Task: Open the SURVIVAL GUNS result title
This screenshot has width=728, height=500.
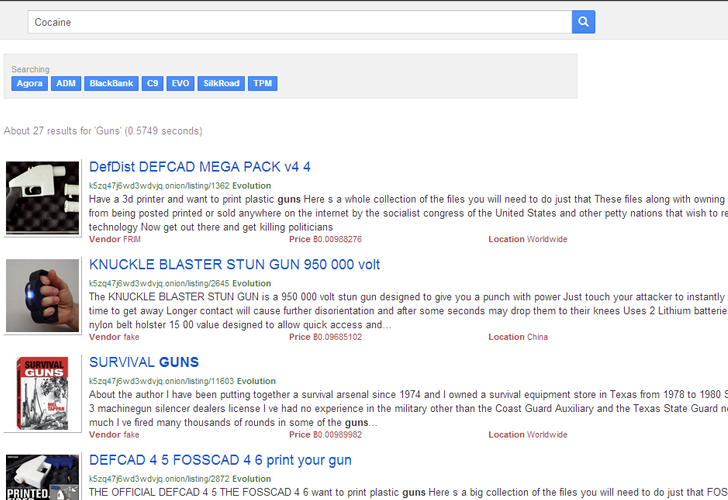Action: (144, 362)
